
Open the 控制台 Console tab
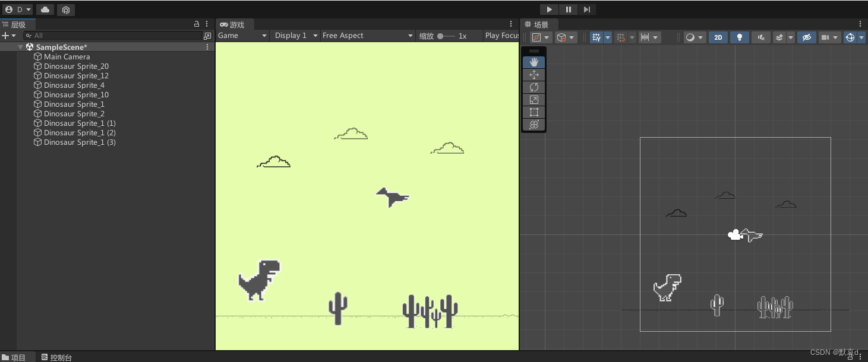[57, 357]
